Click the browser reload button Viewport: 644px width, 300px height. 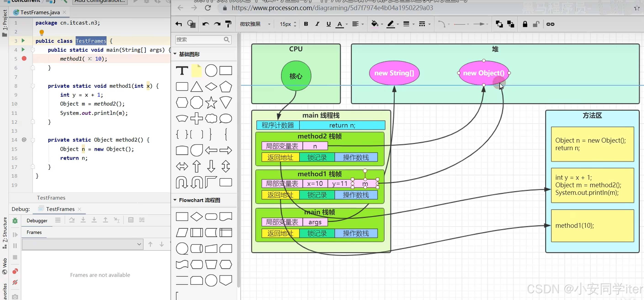point(208,8)
